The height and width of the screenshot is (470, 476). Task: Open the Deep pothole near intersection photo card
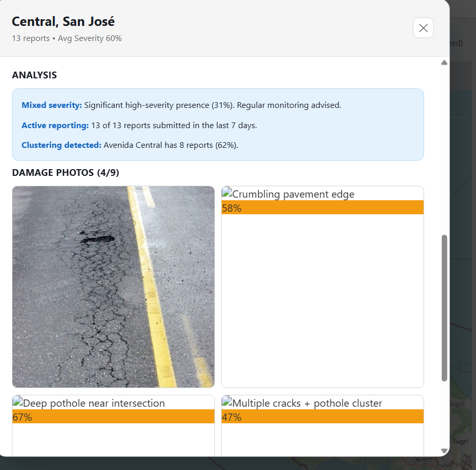coord(113,425)
